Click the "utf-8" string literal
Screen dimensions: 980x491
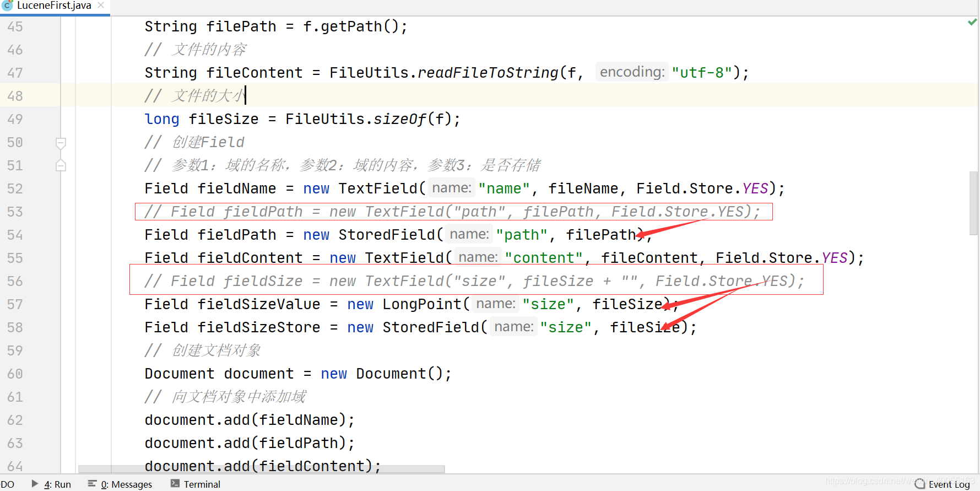(x=702, y=73)
